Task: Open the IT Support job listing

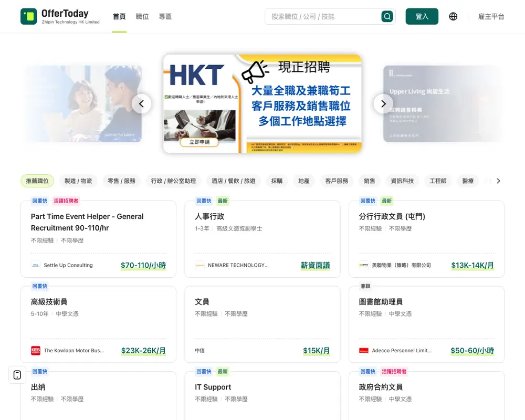Action: [x=213, y=387]
